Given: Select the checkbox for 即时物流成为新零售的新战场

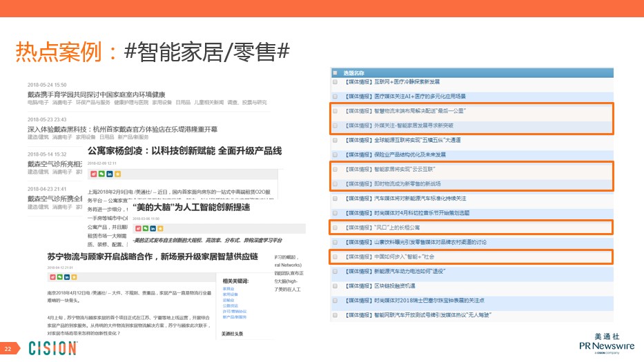Looking at the screenshot, I should pos(335,184).
